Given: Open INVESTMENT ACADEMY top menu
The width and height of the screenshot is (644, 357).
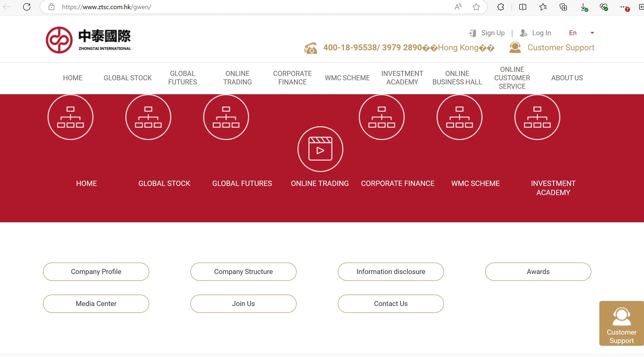Looking at the screenshot, I should click(x=402, y=78).
